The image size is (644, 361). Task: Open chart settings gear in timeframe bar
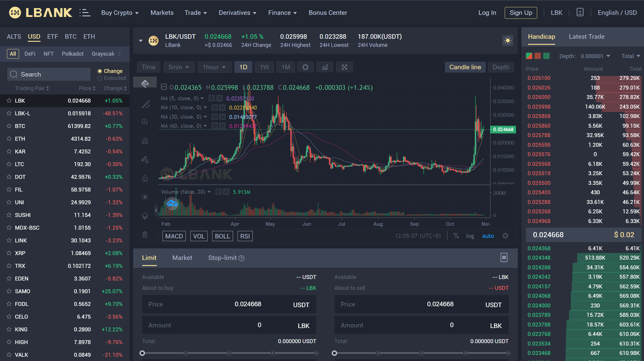pos(305,67)
